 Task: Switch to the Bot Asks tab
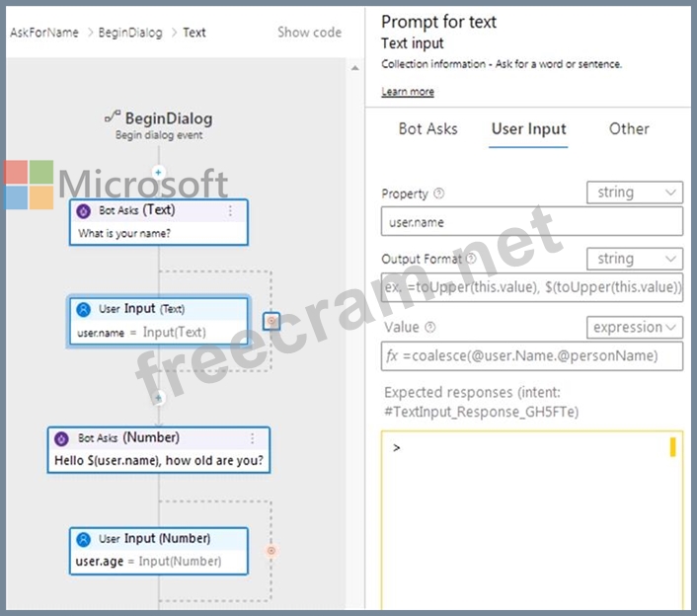tap(427, 128)
